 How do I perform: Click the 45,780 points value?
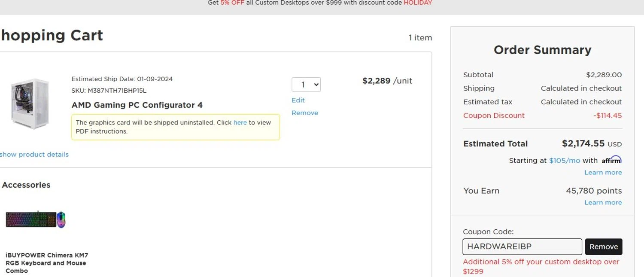click(x=594, y=191)
